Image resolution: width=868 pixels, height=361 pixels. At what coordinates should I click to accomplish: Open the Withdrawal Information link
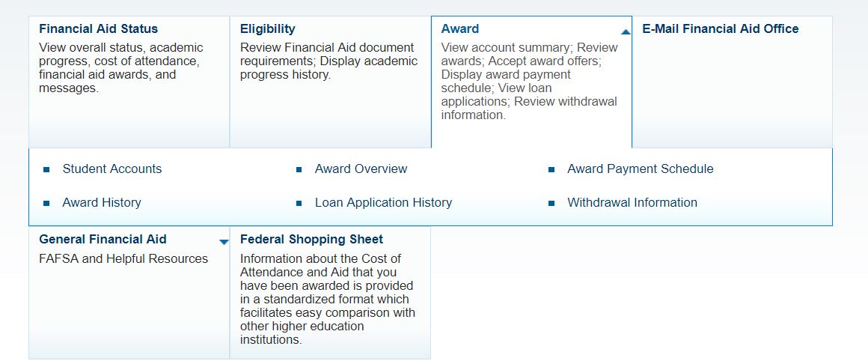point(632,203)
